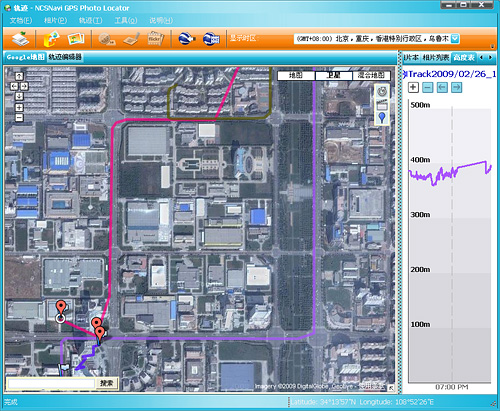Viewport: 500px width, 411px height.
Task: Select 地图 map view type
Action: (296, 75)
